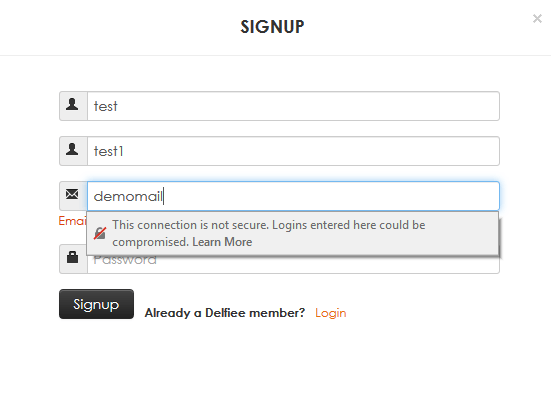This screenshot has height=411, width=551.
Task: Click the typed text 'demomail'
Action: [128, 196]
